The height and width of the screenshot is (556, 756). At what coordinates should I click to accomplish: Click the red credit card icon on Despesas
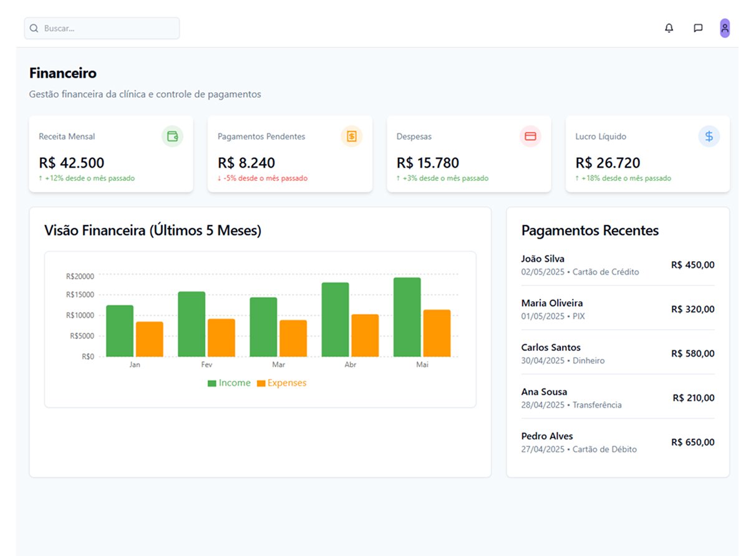[530, 137]
